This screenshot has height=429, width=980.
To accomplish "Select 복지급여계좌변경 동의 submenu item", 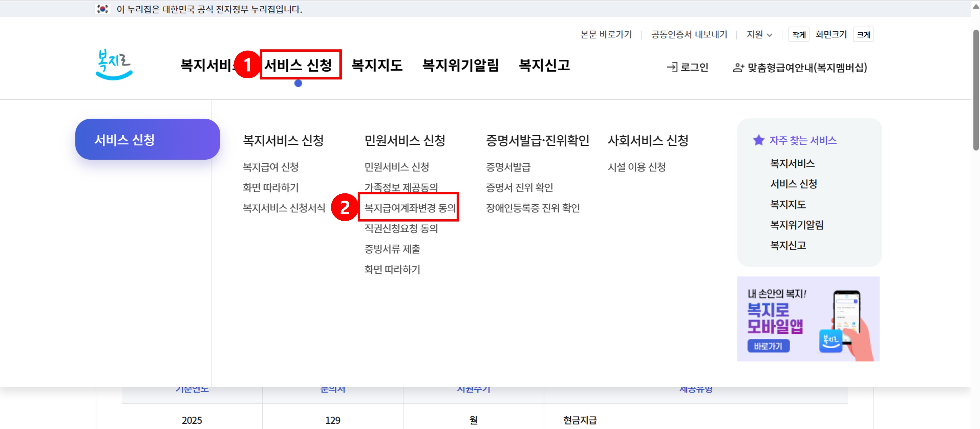I will pyautogui.click(x=410, y=208).
